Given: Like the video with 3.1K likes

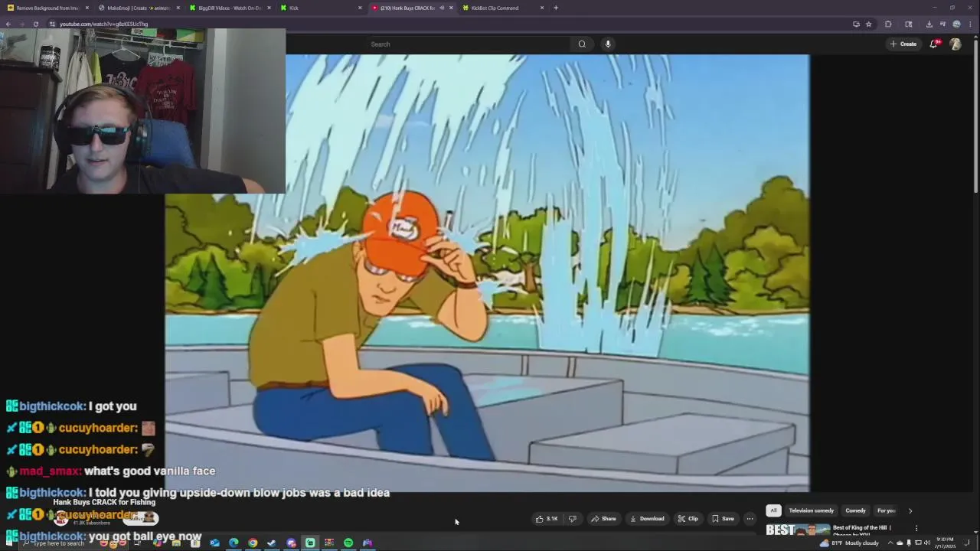Looking at the screenshot, I should (x=547, y=519).
